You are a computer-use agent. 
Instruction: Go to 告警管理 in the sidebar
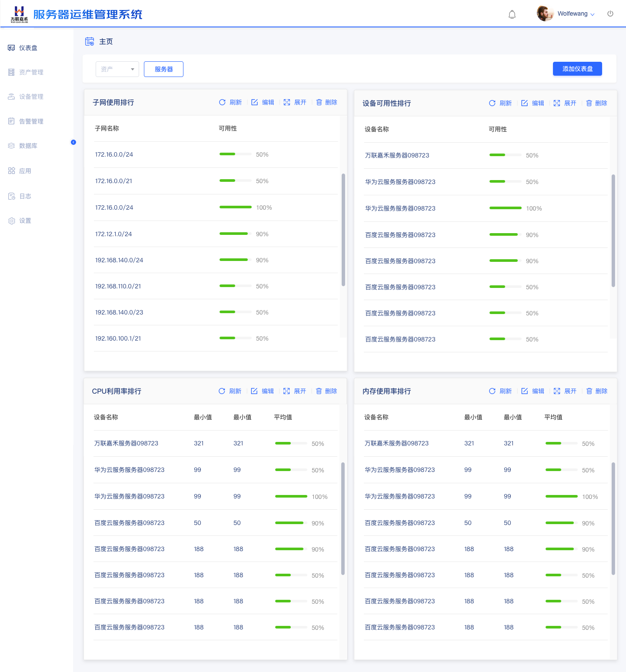(31, 121)
